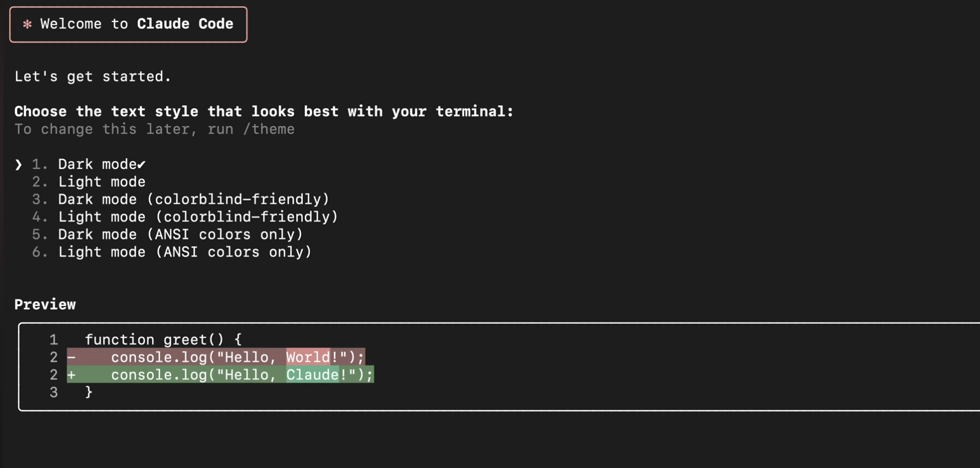
Task: Click the green highlighted word Claude
Action: tap(312, 375)
